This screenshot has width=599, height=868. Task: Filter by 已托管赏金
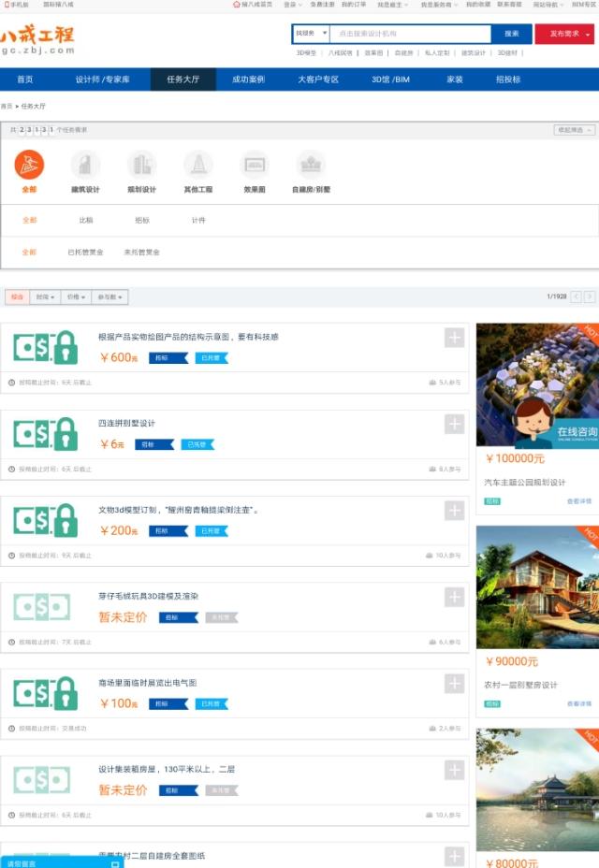[85, 253]
